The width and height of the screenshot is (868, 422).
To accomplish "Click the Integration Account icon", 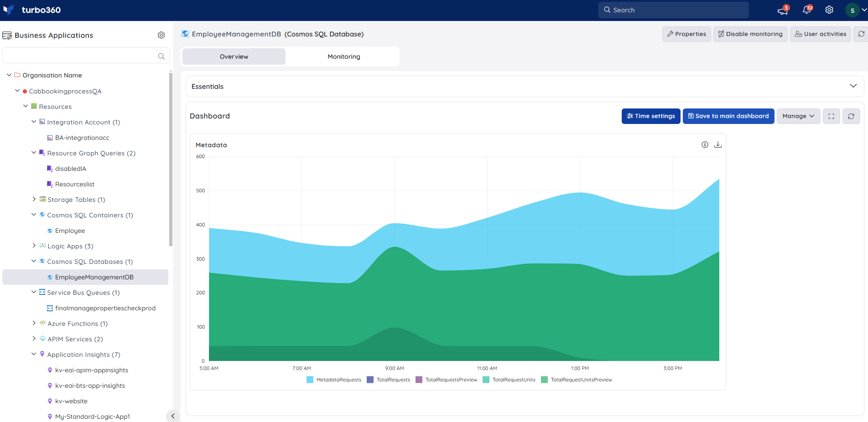I will pyautogui.click(x=42, y=122).
